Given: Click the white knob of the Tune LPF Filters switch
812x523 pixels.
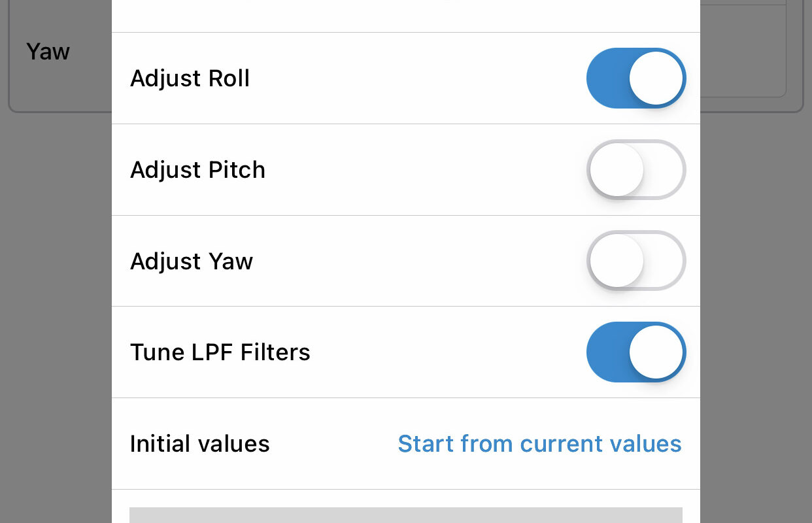Looking at the screenshot, I should [x=656, y=352].
